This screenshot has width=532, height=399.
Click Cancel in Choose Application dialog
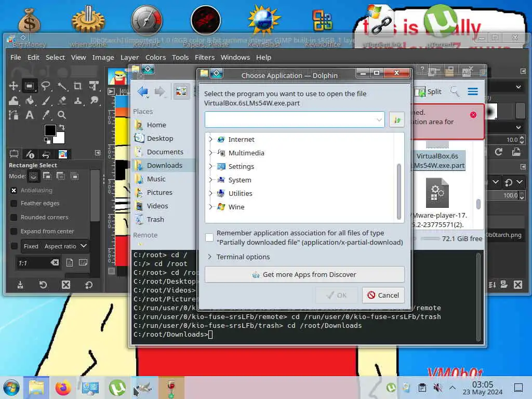(383, 295)
